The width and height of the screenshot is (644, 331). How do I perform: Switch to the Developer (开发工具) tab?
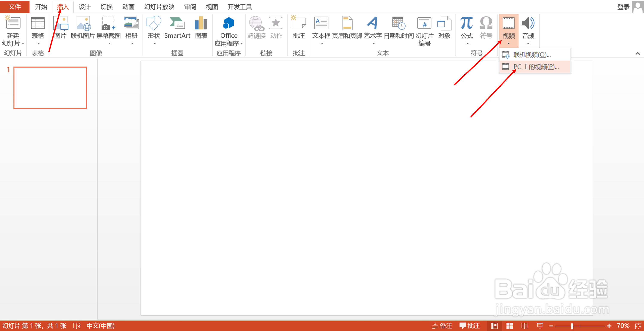pos(240,7)
